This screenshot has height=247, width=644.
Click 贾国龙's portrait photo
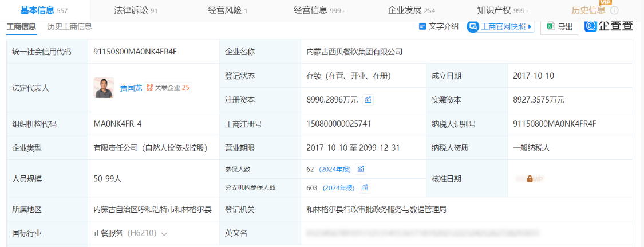pos(104,88)
